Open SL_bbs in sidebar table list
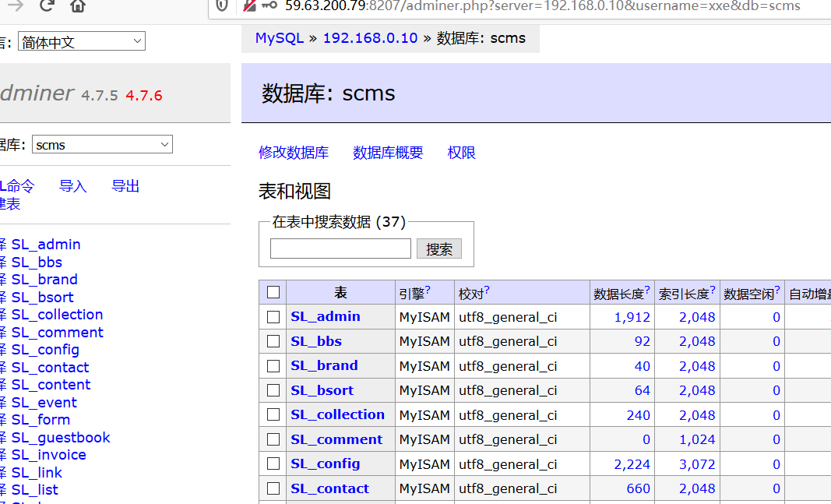This screenshot has width=831, height=504. point(37,263)
